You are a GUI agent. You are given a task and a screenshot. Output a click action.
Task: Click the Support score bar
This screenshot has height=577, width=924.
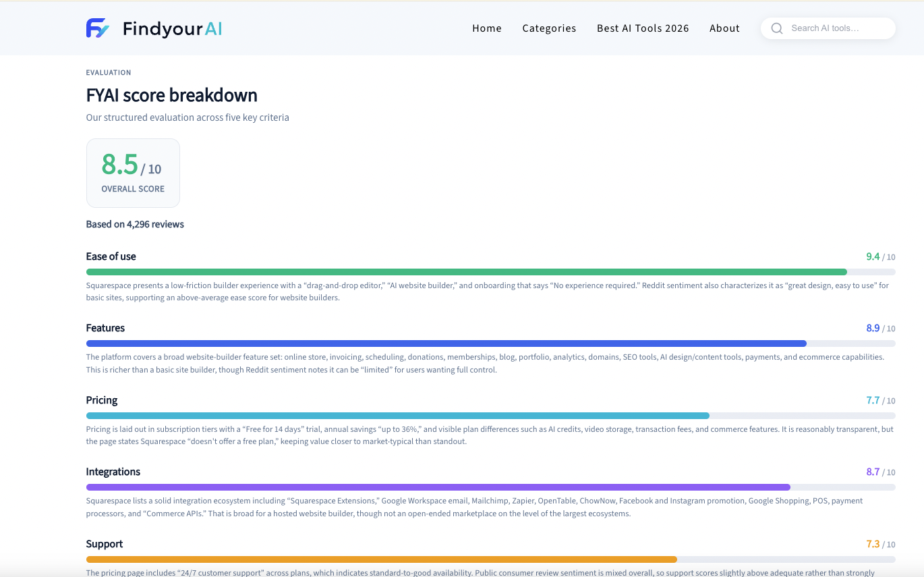pyautogui.click(x=491, y=559)
